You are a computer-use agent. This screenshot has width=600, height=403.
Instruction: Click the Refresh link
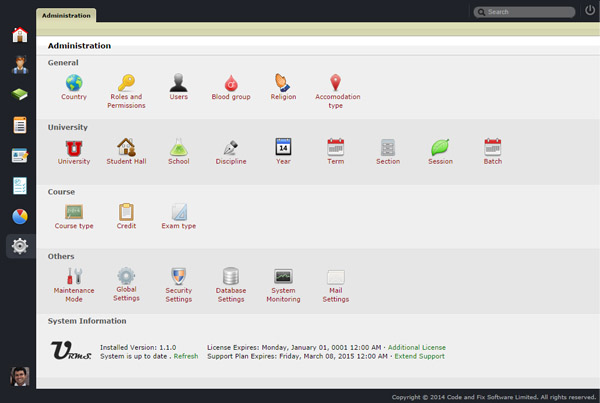coord(186,356)
